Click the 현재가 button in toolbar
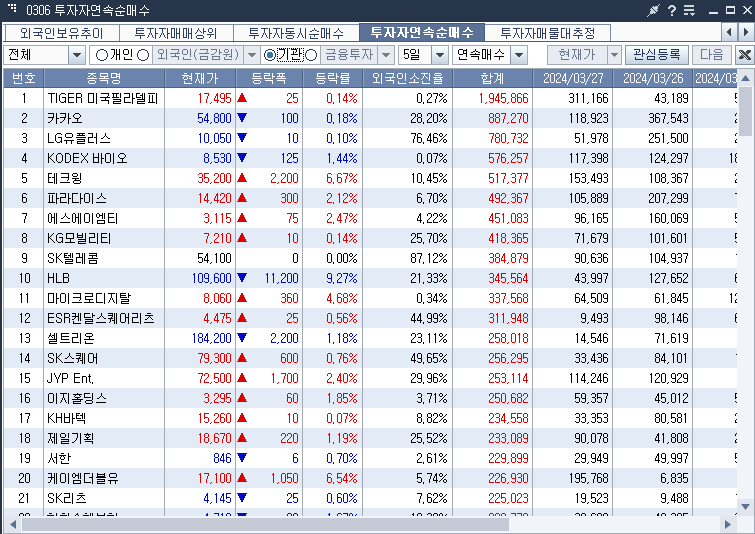The width and height of the screenshot is (755, 534). tap(577, 55)
